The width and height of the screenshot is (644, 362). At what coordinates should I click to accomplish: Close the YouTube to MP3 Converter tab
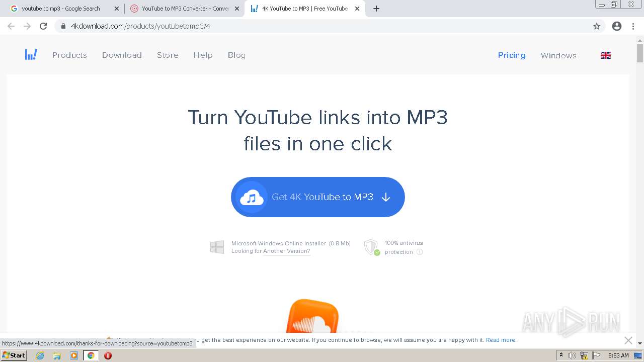(237, 9)
